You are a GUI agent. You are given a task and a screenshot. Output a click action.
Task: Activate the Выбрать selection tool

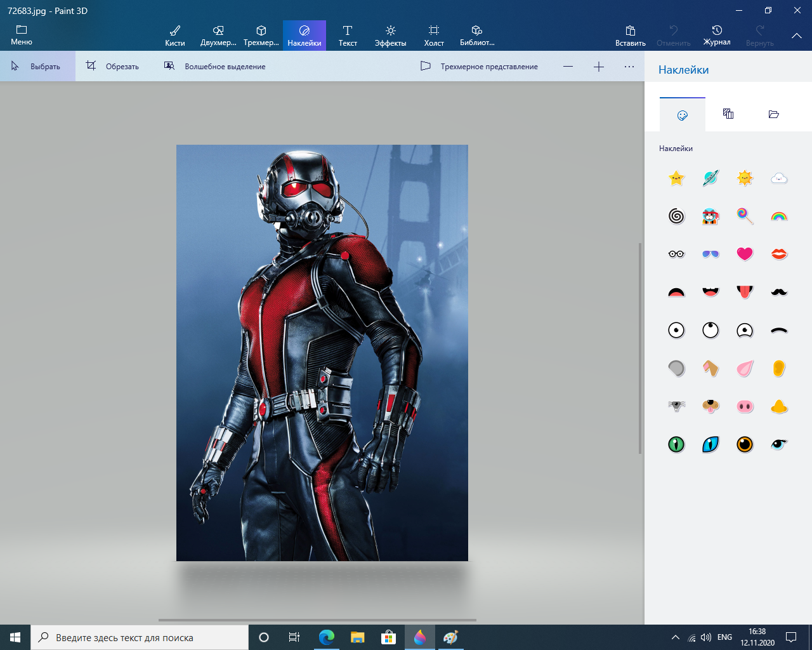(37, 66)
